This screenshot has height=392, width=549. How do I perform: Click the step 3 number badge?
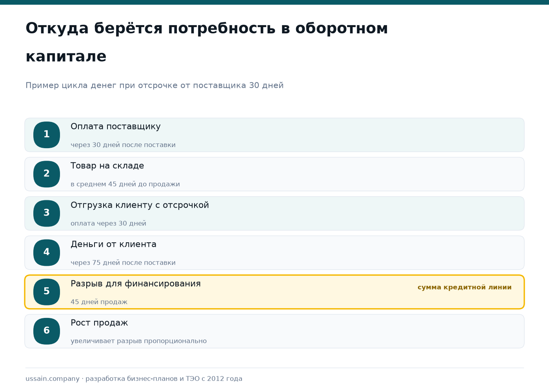tap(47, 213)
